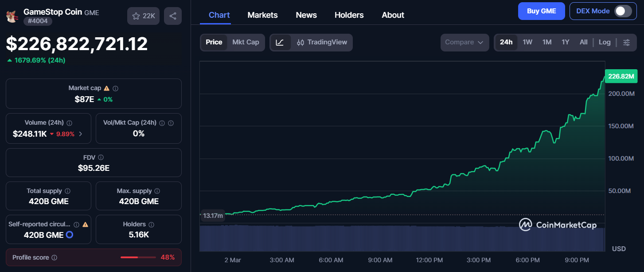This screenshot has width=644, height=272.
Task: Switch to the Markets tab
Action: coord(262,15)
